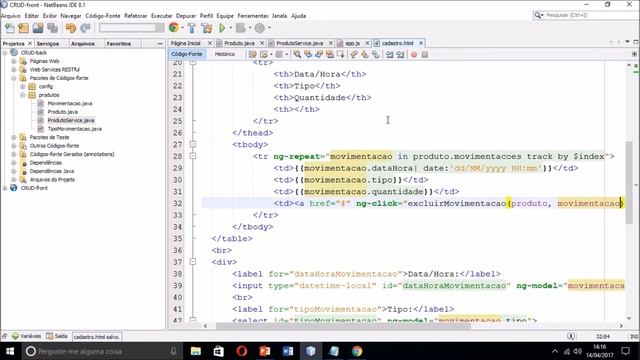The height and width of the screenshot is (360, 640).
Task: Click the red macro record icon
Action: point(414,54)
